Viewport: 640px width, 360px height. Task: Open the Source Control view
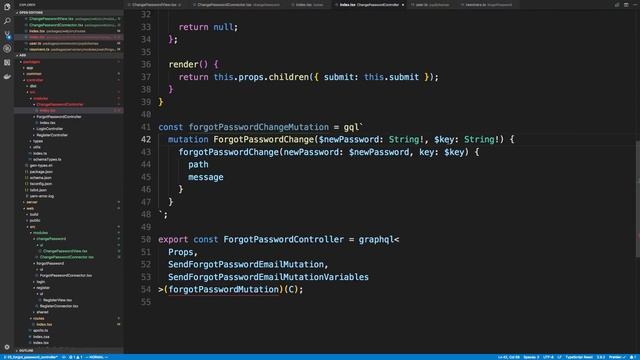point(7,35)
